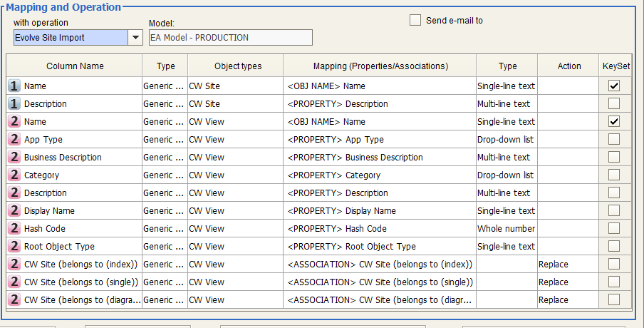Check KeySet for the App Type row
Viewport: 644px width, 328px height.
[x=613, y=139]
